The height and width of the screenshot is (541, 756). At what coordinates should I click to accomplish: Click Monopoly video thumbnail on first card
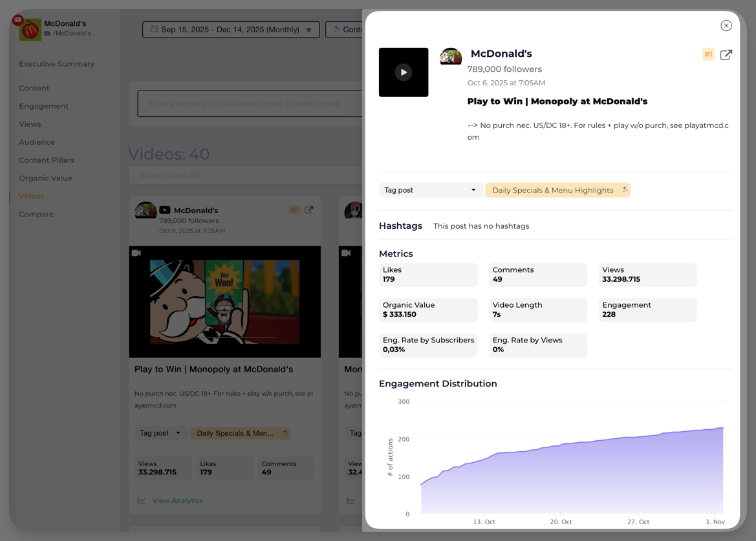pos(224,301)
